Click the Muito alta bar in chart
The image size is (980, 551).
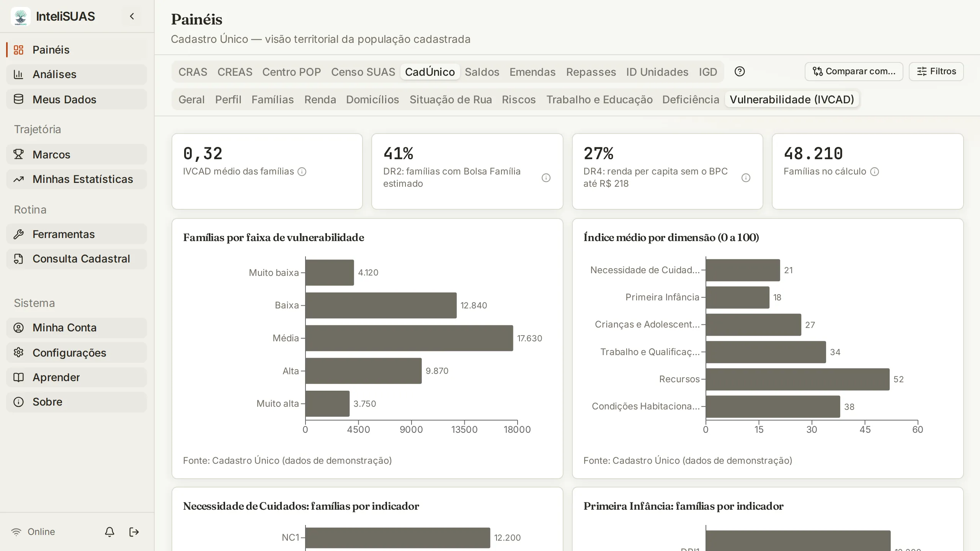pos(327,404)
